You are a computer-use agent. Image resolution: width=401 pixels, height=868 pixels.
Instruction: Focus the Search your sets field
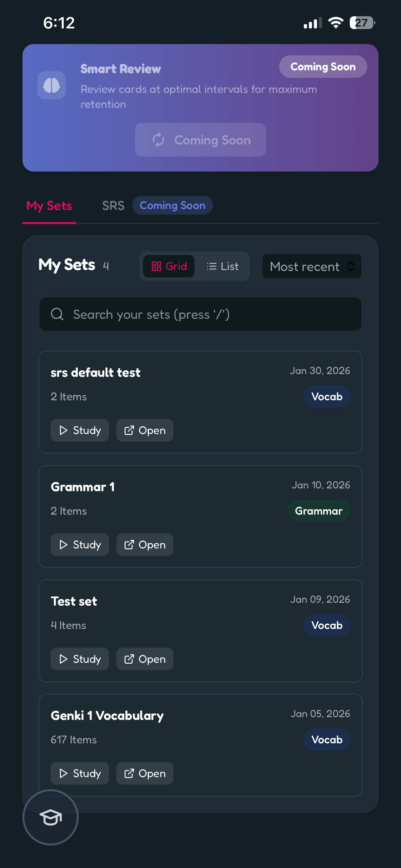[x=200, y=314]
